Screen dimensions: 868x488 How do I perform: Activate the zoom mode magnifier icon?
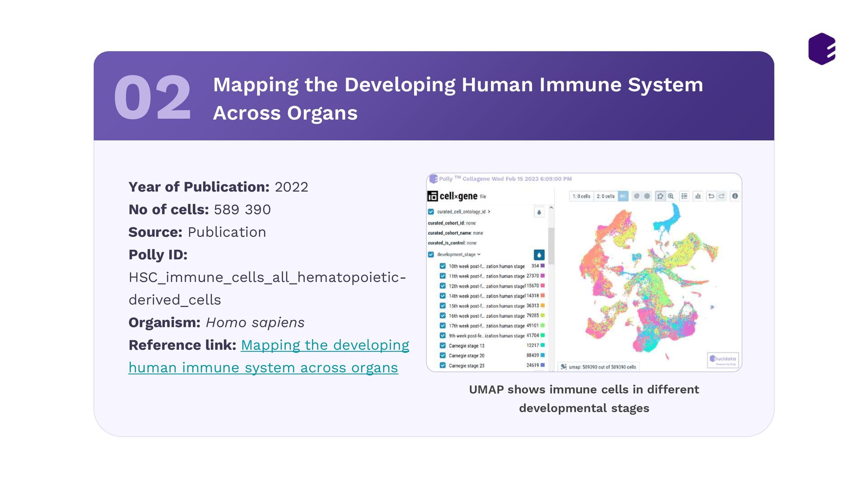(671, 196)
